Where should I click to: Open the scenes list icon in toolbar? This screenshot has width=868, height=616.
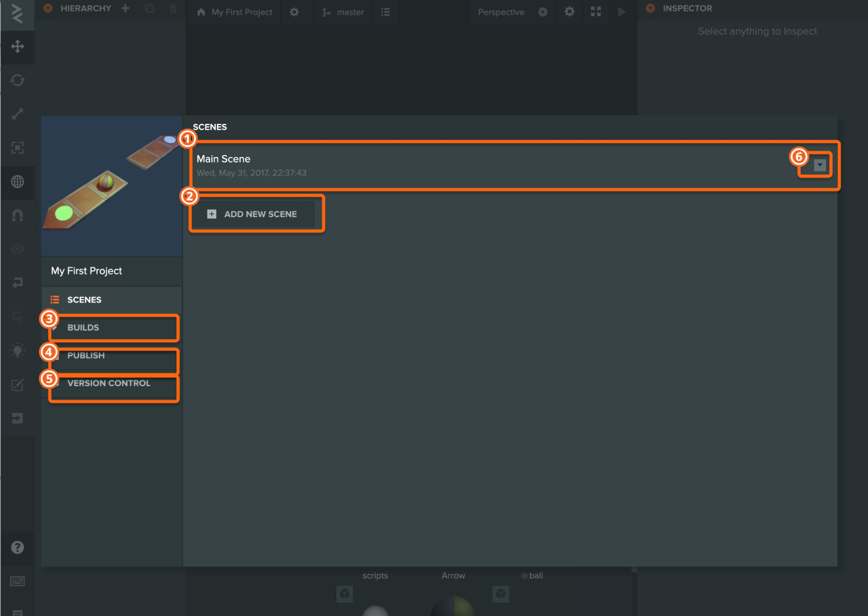tap(385, 12)
